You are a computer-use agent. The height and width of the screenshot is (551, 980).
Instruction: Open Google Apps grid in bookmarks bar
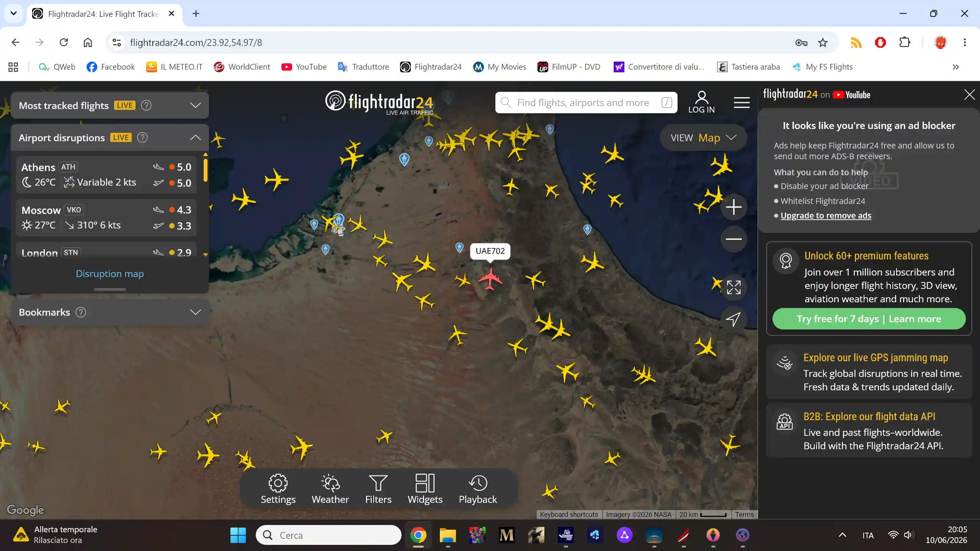13,67
